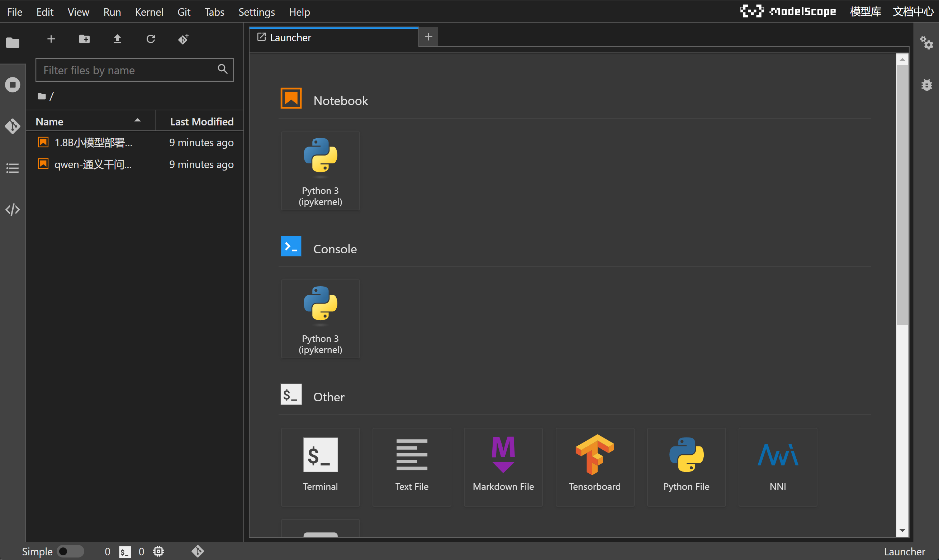
Task: Open the Git sidebar panel
Action: [x=13, y=126]
